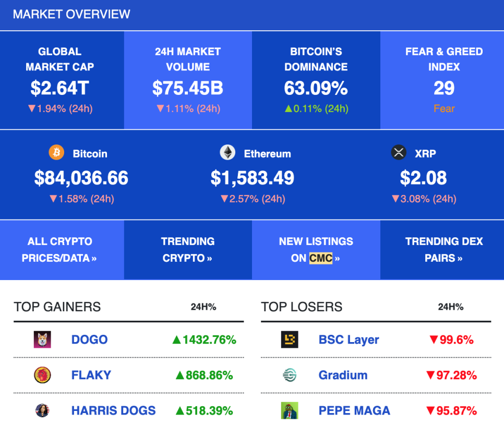This screenshot has height=437, width=504.
Task: Click the PEPE MAGA frog icon
Action: click(x=290, y=410)
